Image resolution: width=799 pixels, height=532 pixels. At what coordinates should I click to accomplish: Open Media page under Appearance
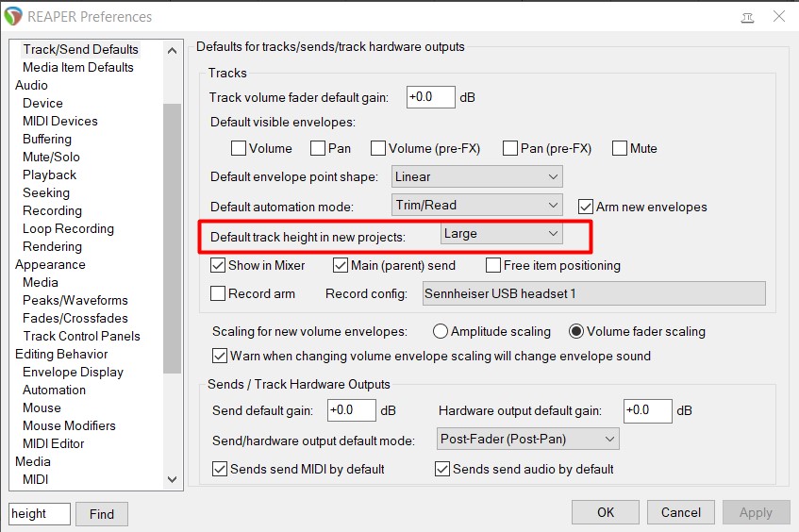pyautogui.click(x=41, y=282)
